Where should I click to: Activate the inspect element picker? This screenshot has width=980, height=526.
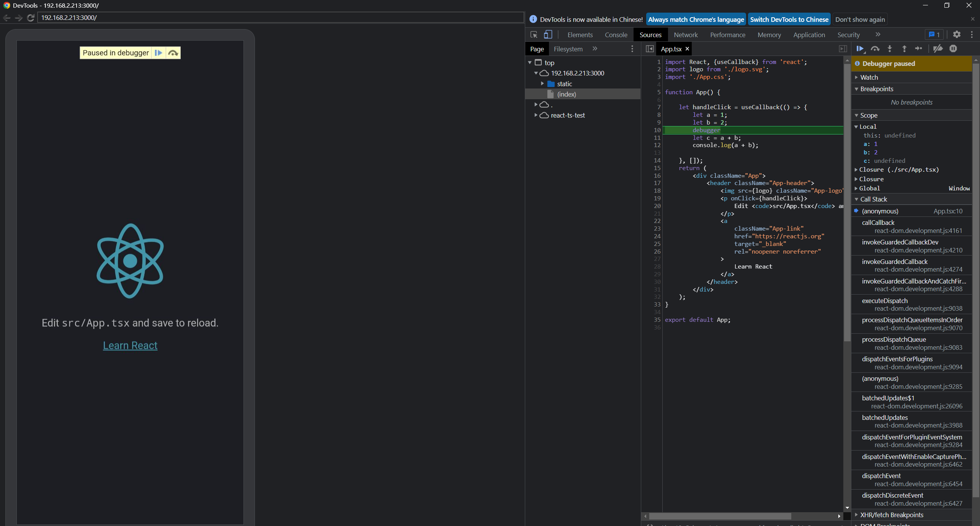[x=534, y=34]
